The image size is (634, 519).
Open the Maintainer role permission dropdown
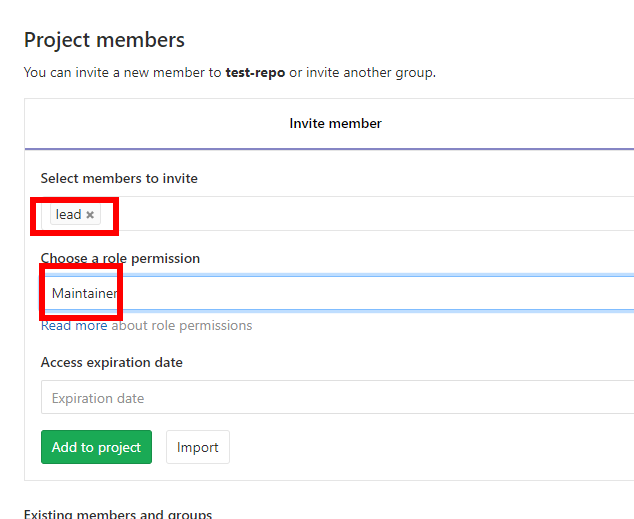click(337, 293)
